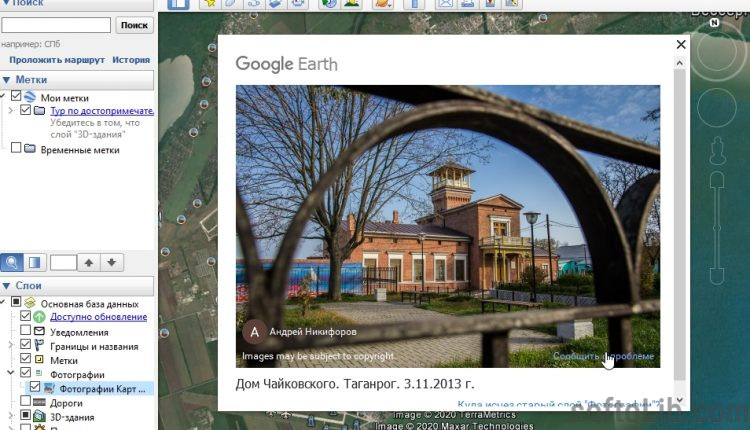Click the Сообщить о проблеме link
Image resolution: width=750 pixels, height=430 pixels.
coord(604,356)
